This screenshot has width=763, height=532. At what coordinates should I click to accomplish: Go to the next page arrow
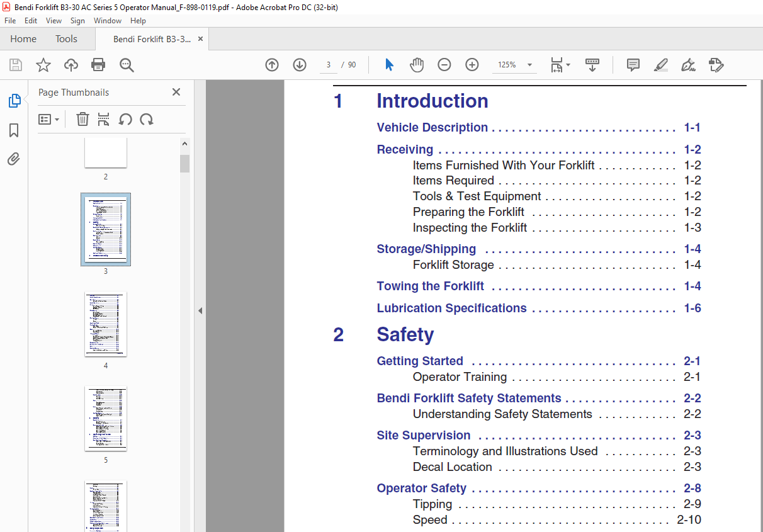[300, 65]
